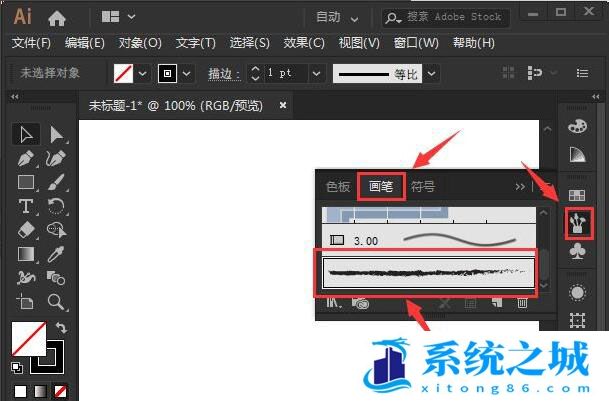The image size is (609, 401).
Task: Open the 文件(F) menu
Action: coord(31,43)
